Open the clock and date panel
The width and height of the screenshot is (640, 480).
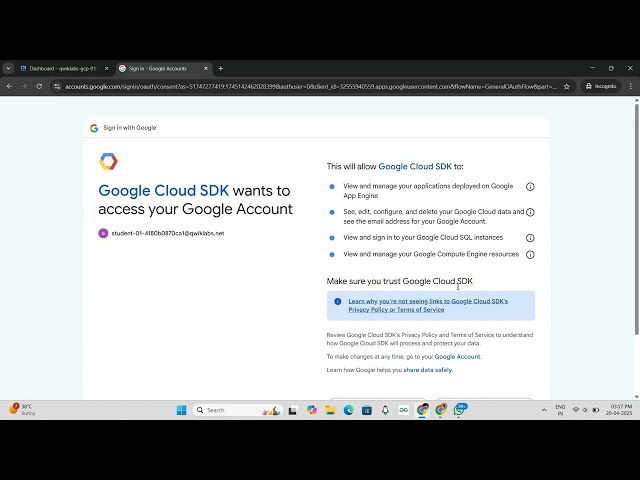[619, 410]
